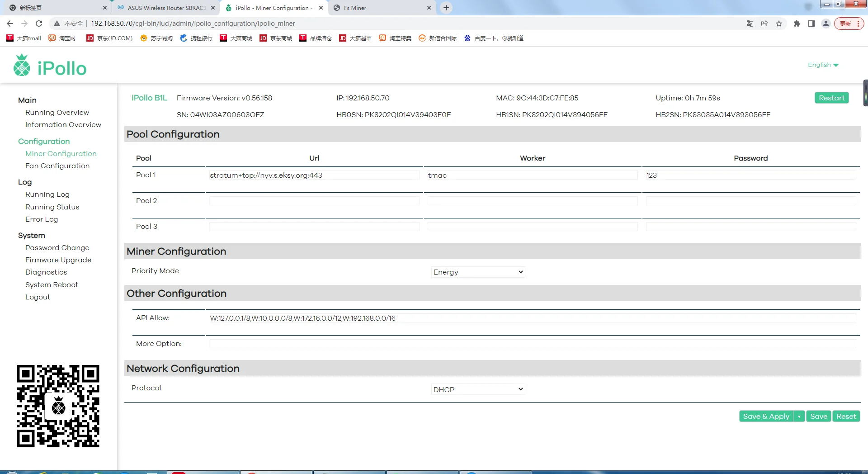Click the Save & Apply button
The height and width of the screenshot is (474, 868).
[766, 417]
